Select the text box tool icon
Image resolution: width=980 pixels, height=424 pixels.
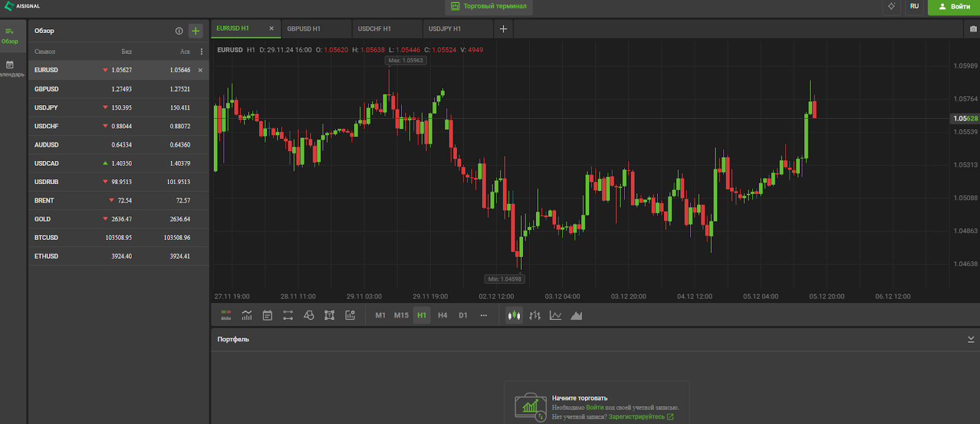[330, 316]
